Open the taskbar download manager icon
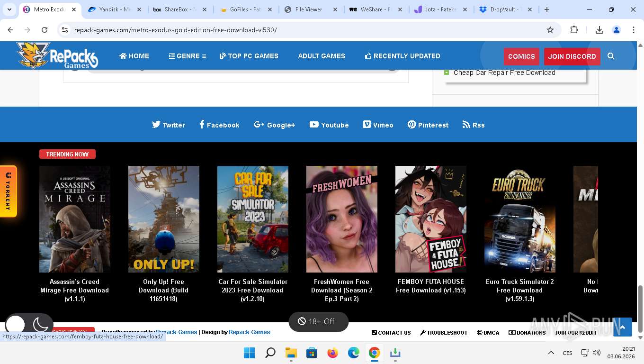Viewport: 644px width, 364px height. click(x=395, y=353)
